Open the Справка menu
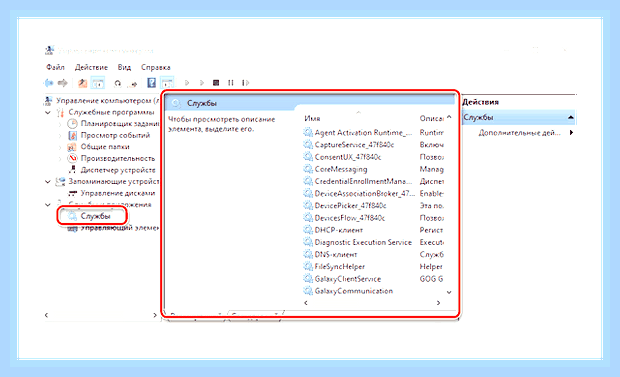The height and width of the screenshot is (377, 620). [156, 67]
